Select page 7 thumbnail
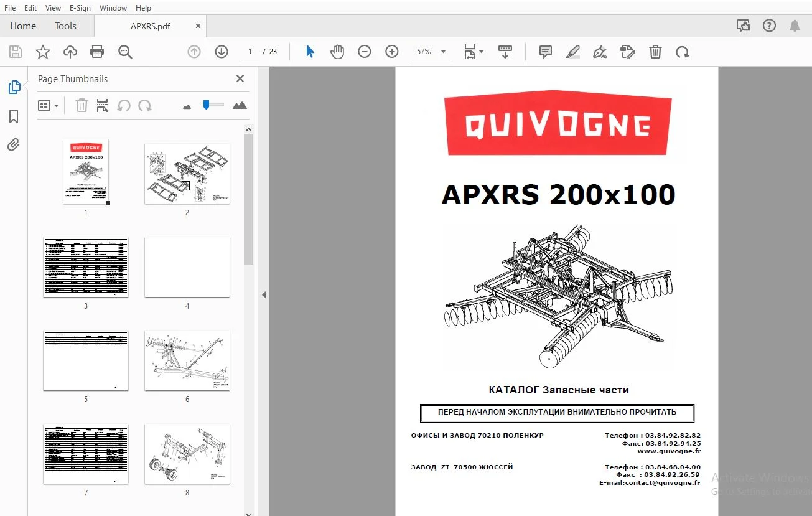Screen dimensions: 812x516 (x=86, y=454)
